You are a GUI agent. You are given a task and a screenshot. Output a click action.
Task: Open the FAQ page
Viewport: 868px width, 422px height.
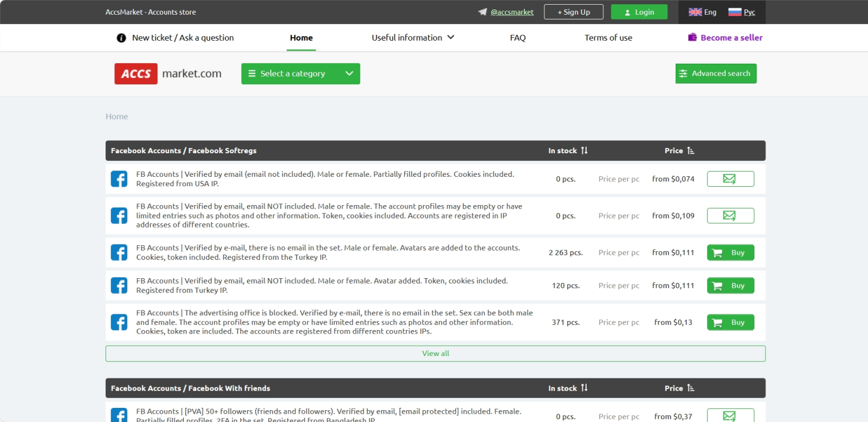pyautogui.click(x=517, y=38)
